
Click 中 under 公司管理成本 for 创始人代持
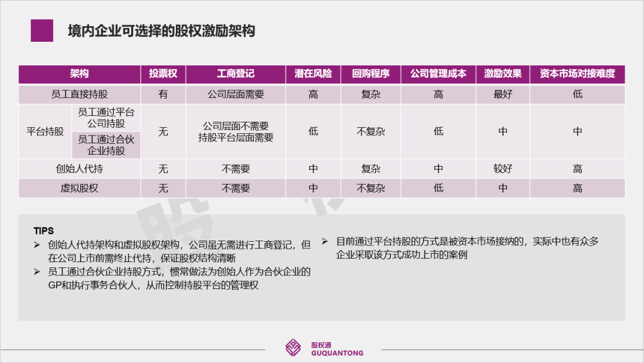(x=438, y=169)
